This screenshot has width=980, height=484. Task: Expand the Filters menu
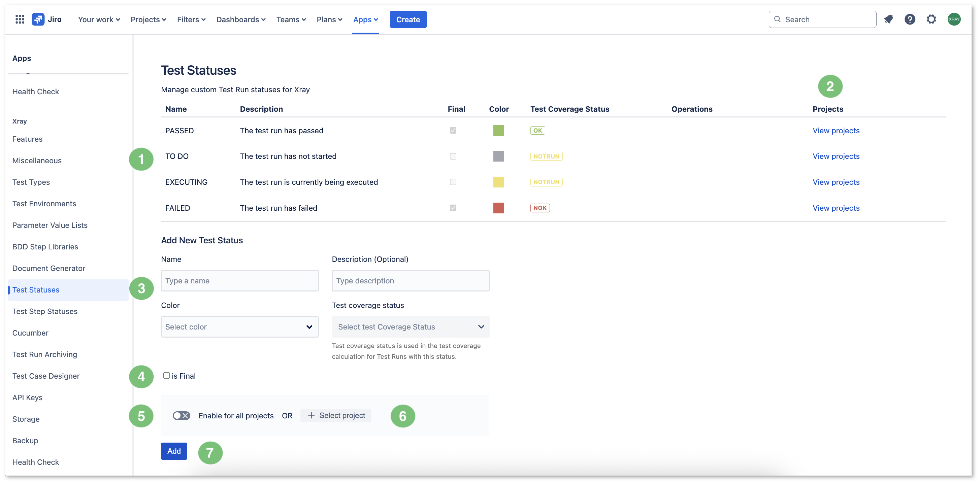tap(191, 20)
